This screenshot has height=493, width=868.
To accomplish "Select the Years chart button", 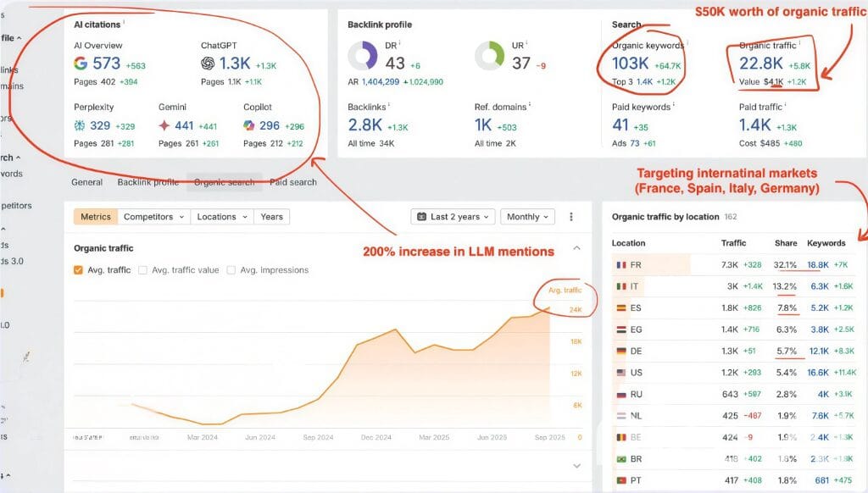I will [271, 217].
